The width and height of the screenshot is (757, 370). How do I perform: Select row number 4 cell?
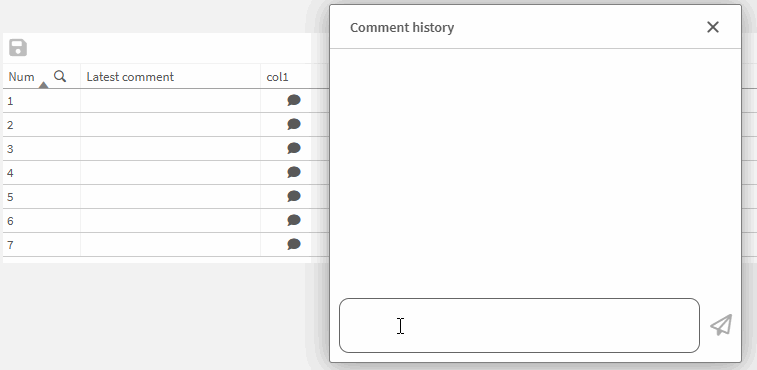(42, 172)
